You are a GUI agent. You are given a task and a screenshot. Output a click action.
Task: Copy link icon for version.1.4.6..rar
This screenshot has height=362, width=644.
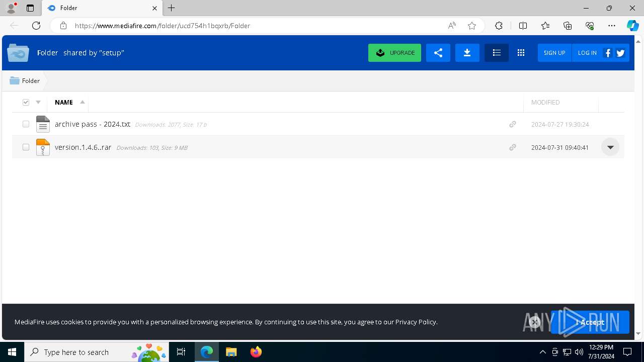click(x=512, y=147)
